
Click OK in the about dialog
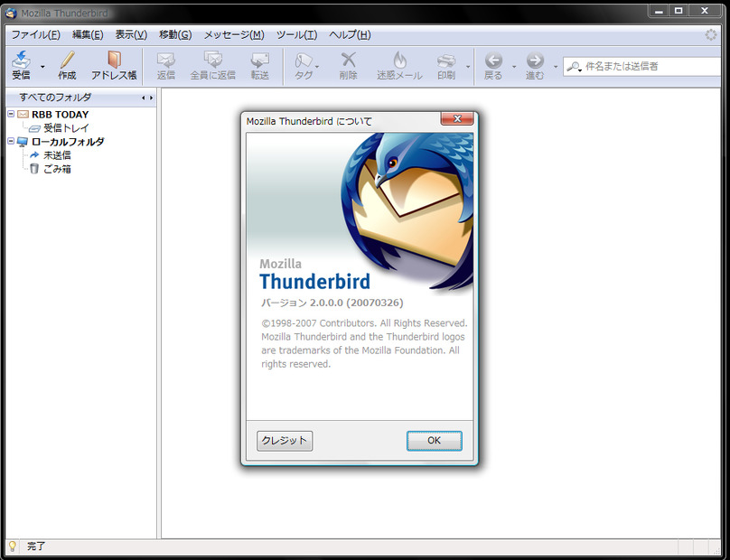click(x=434, y=441)
